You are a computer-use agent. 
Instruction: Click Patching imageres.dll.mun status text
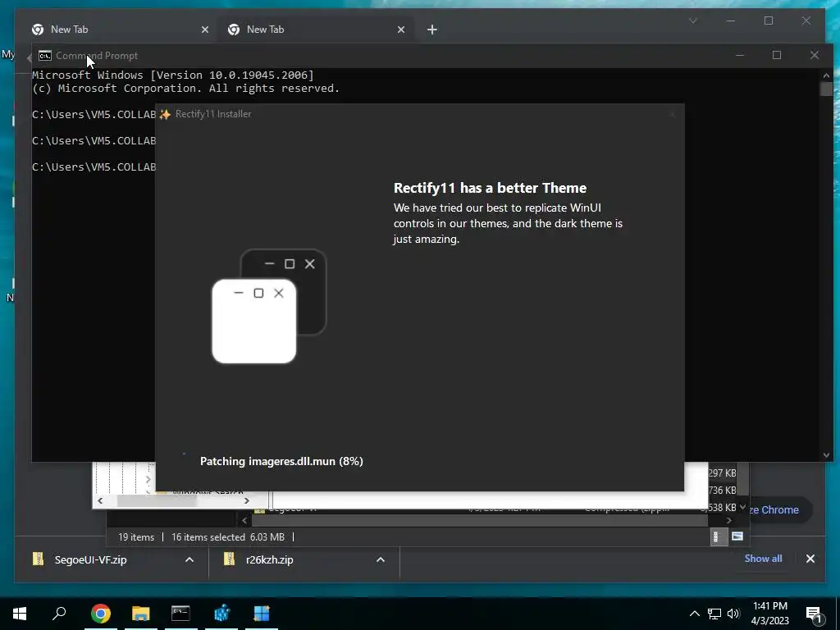click(x=281, y=461)
